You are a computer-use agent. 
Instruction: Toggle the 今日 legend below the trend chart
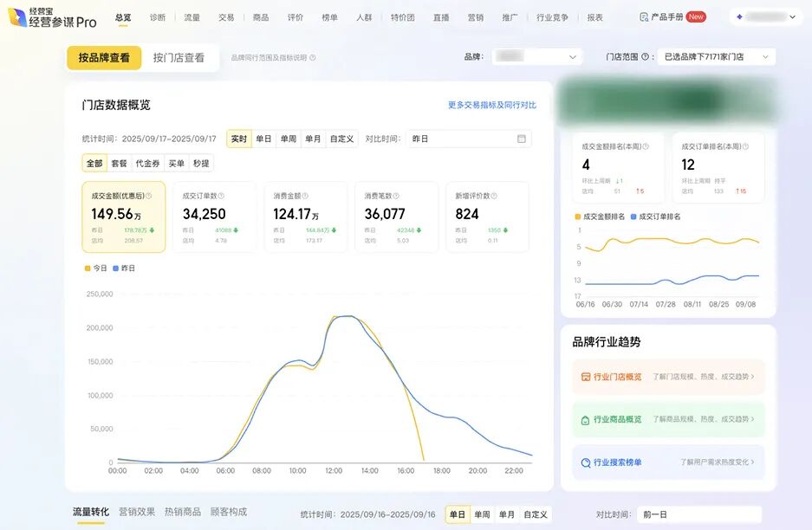96,268
